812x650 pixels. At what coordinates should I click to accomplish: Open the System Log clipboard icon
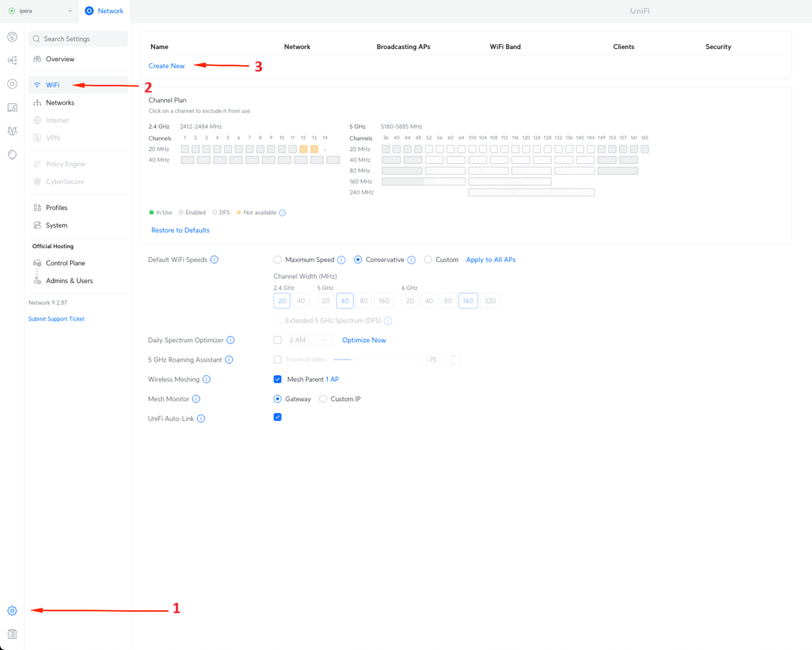pyautogui.click(x=12, y=633)
